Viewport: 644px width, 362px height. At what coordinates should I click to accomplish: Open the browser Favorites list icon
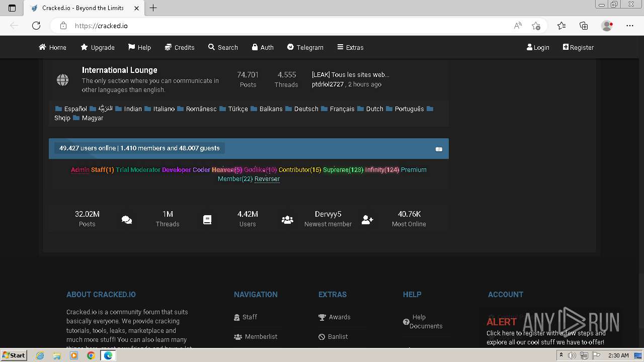pyautogui.click(x=561, y=26)
